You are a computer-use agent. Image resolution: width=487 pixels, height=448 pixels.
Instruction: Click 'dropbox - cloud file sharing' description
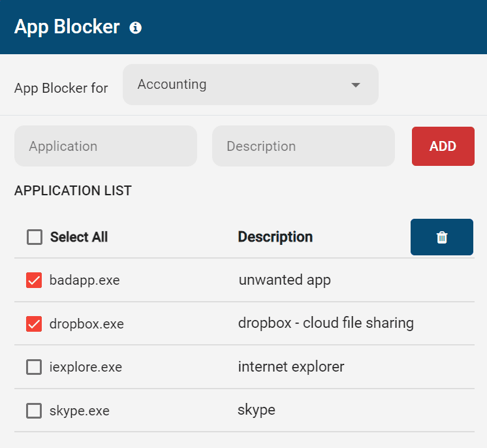point(326,323)
